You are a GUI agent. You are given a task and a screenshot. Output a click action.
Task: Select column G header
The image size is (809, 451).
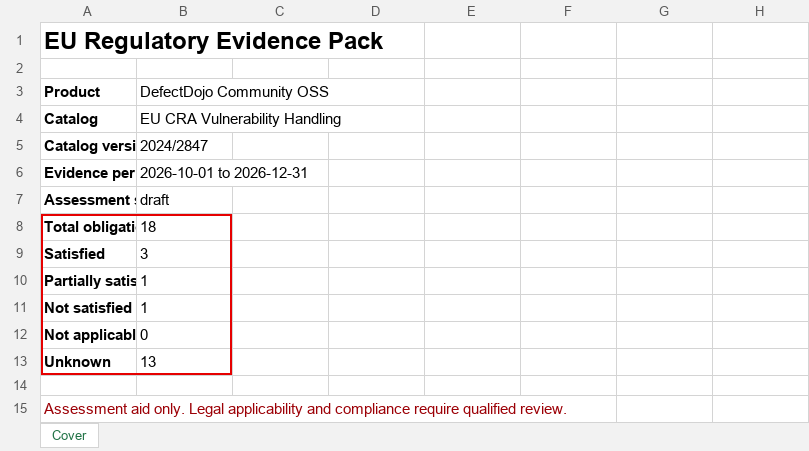click(664, 11)
